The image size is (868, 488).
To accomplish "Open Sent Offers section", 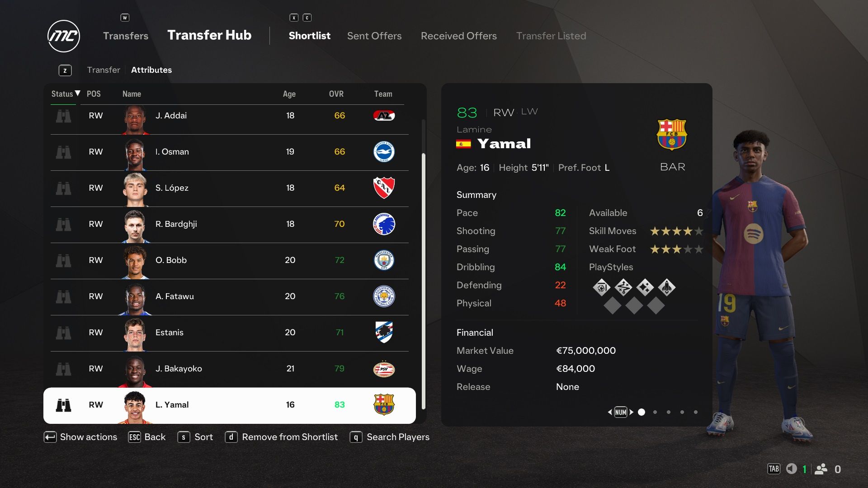I will point(374,34).
